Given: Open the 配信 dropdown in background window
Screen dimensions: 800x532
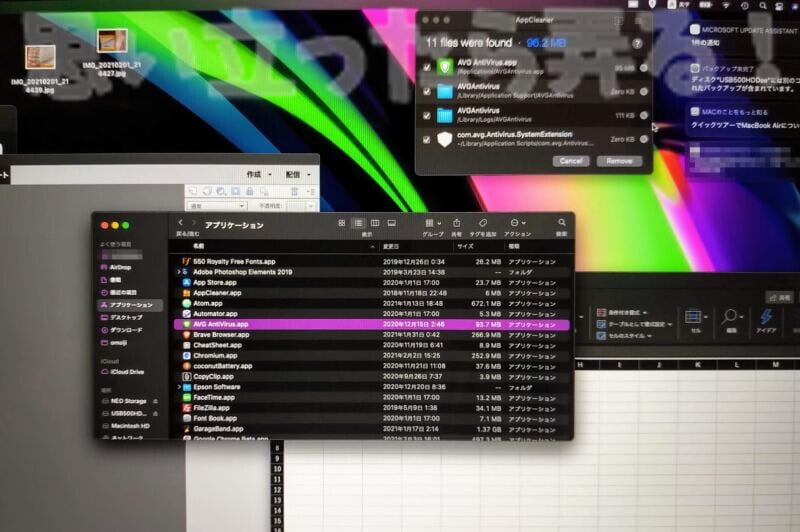Looking at the screenshot, I should [x=298, y=174].
